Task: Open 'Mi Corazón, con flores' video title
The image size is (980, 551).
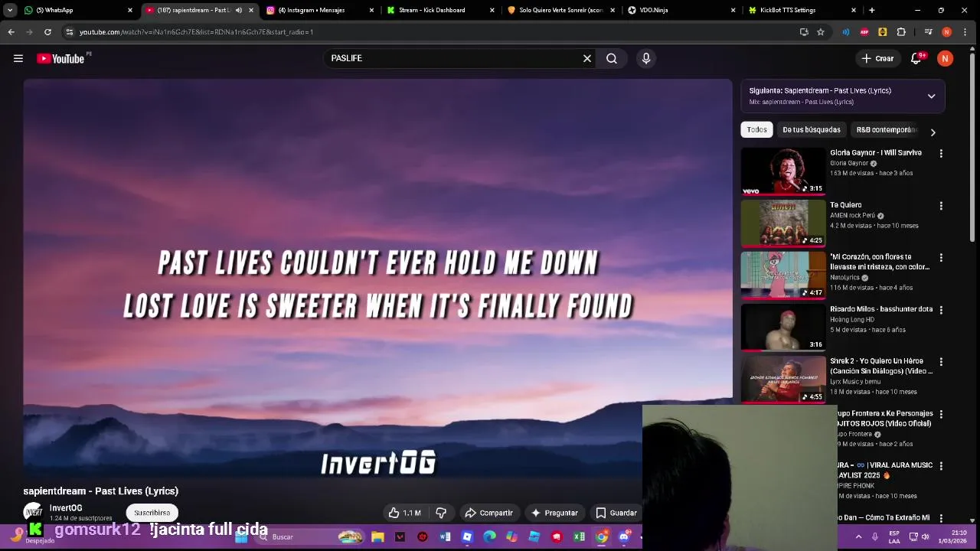Action: pos(880,262)
